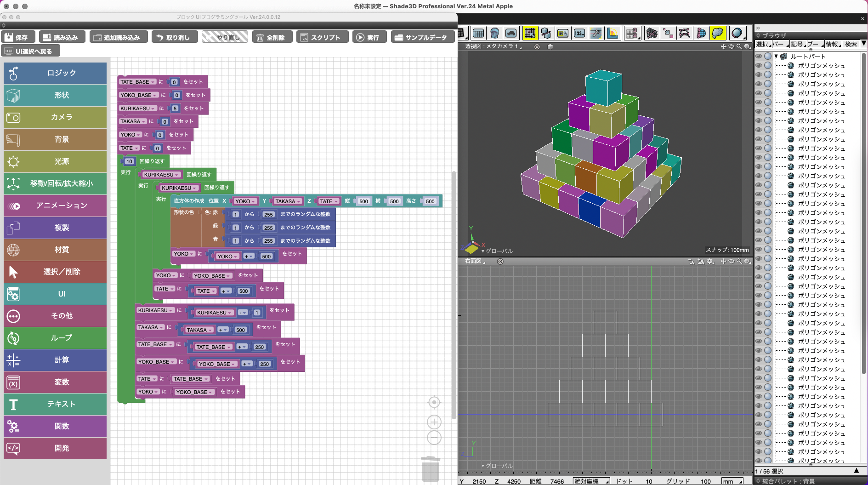Click the car-shaped toolbar icon
This screenshot has width=868, height=485.
pyautogui.click(x=511, y=33)
